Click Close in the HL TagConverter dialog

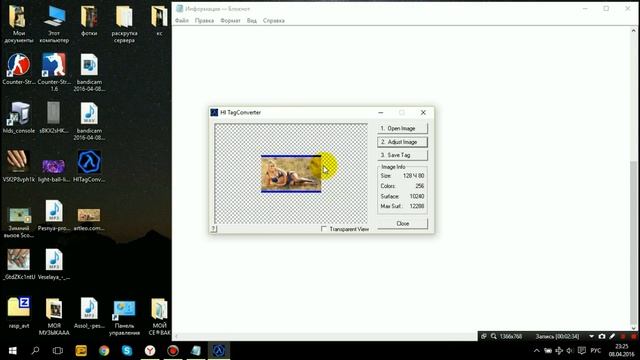pos(402,224)
